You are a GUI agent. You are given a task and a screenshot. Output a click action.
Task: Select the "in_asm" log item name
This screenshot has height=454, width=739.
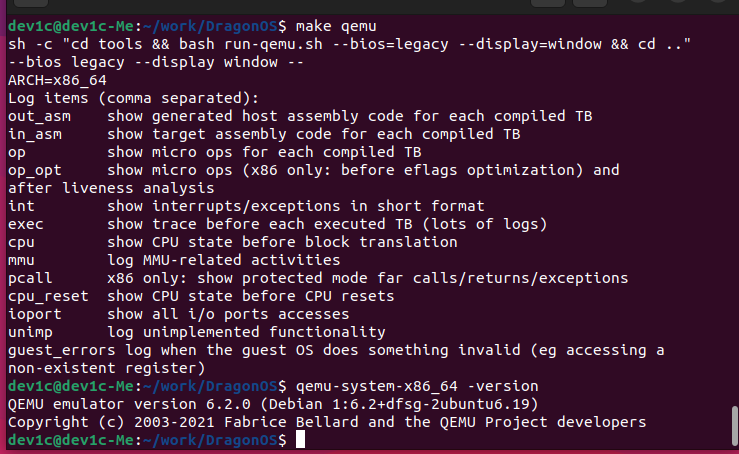(x=32, y=134)
